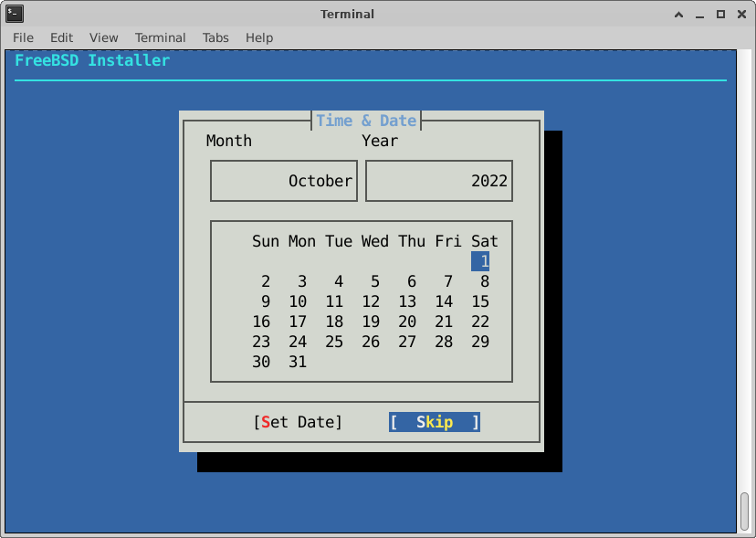The image size is (756, 538).
Task: Click the terminal icon in title bar
Action: 15,14
